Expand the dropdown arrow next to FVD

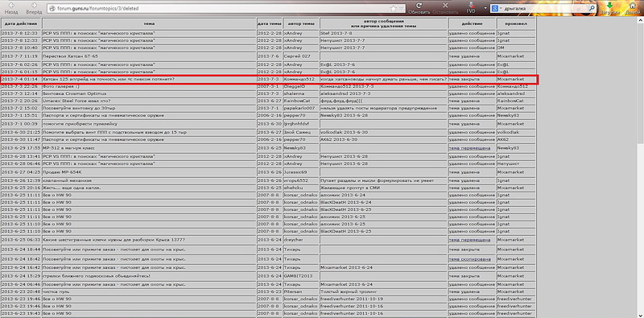[485, 8]
